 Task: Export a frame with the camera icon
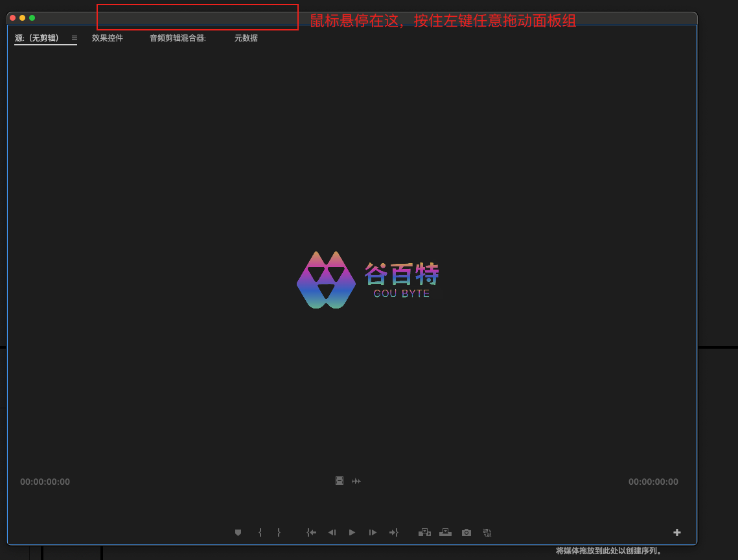click(467, 533)
